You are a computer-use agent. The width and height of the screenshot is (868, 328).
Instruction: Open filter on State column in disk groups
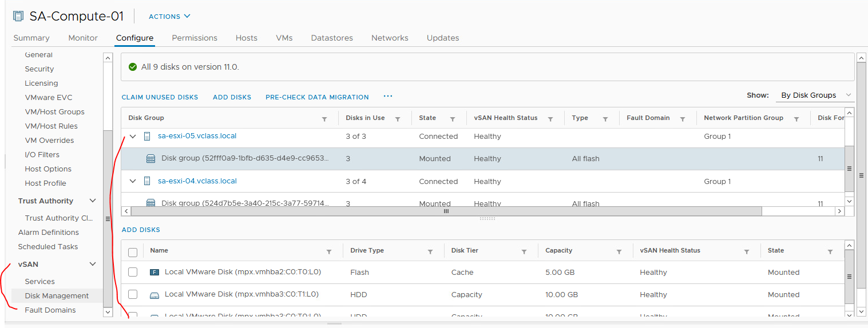[x=453, y=119]
